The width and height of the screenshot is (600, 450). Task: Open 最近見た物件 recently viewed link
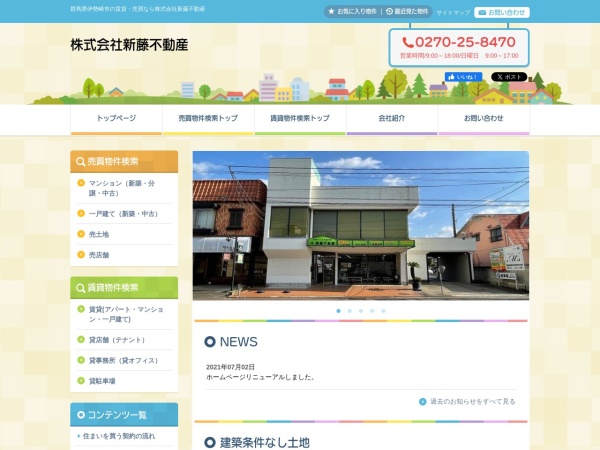(407, 11)
